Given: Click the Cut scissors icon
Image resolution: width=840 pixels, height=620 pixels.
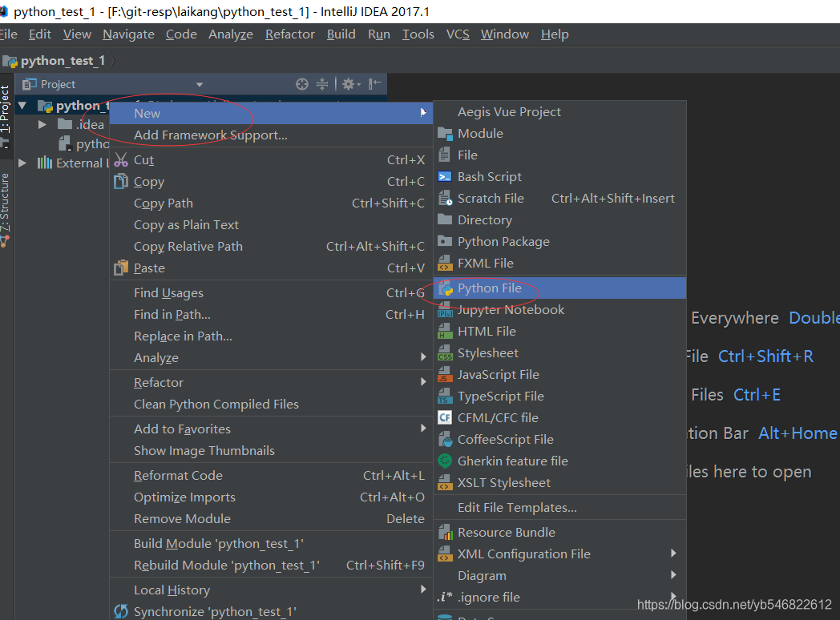Looking at the screenshot, I should [121, 160].
